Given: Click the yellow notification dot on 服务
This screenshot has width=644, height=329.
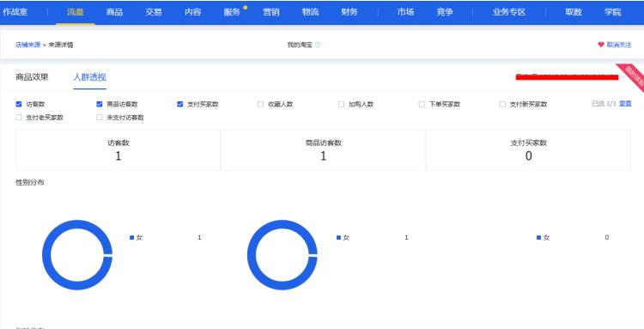Looking at the screenshot, I should [x=246, y=7].
